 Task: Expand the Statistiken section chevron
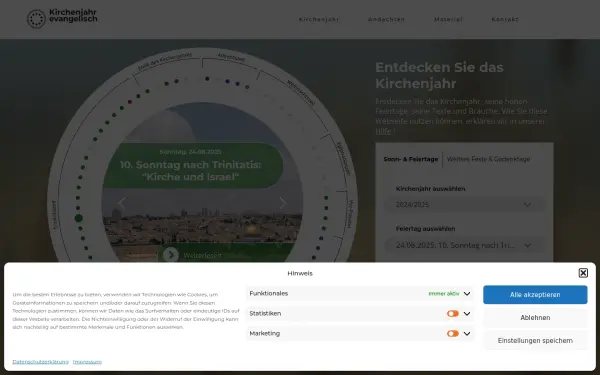tap(467, 313)
